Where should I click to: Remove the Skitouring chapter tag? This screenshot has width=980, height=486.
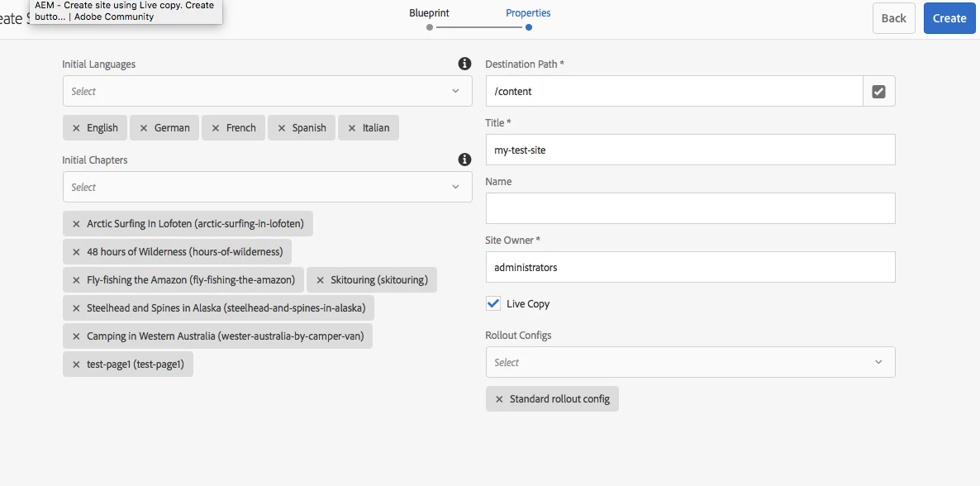(321, 280)
